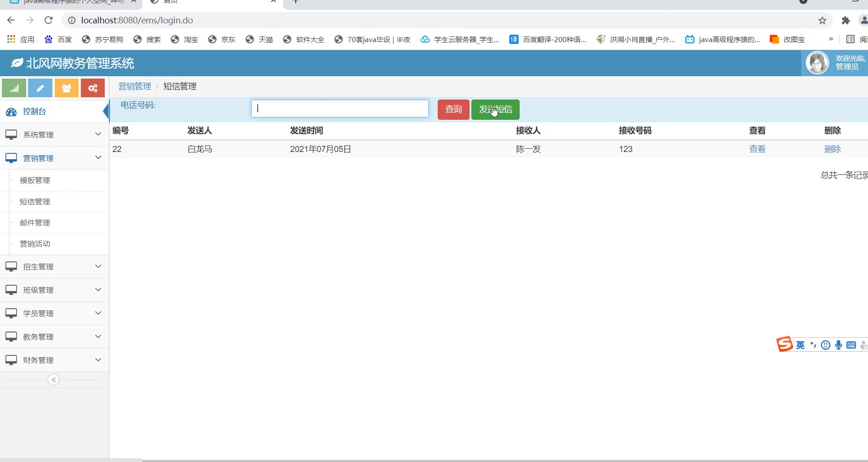Bookmark this page with the star icon
Image resolution: width=868 pixels, height=462 pixels.
point(823,20)
